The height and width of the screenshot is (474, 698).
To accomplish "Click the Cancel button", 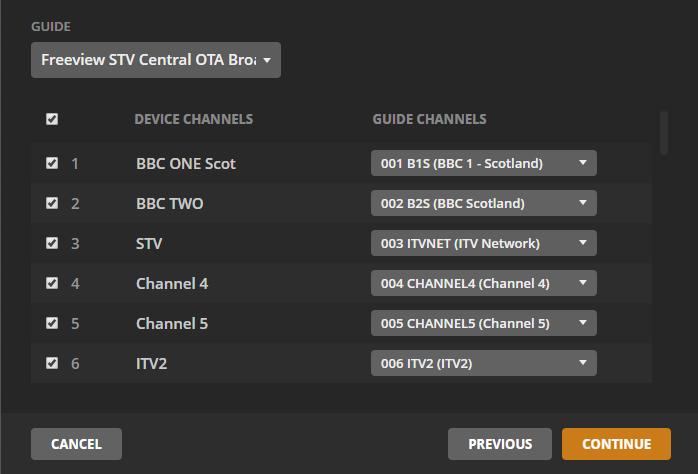I will click(x=76, y=444).
